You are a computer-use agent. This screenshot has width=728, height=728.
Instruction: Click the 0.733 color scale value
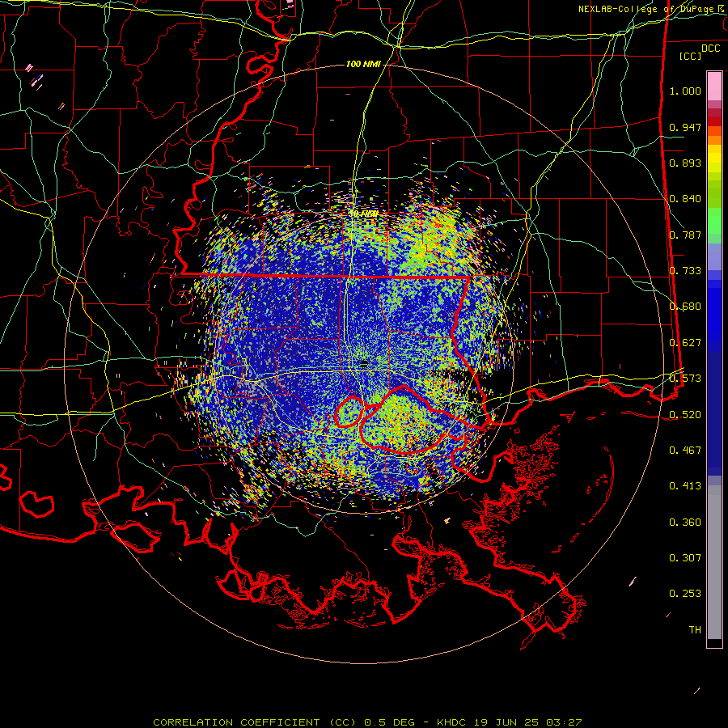coord(685,271)
